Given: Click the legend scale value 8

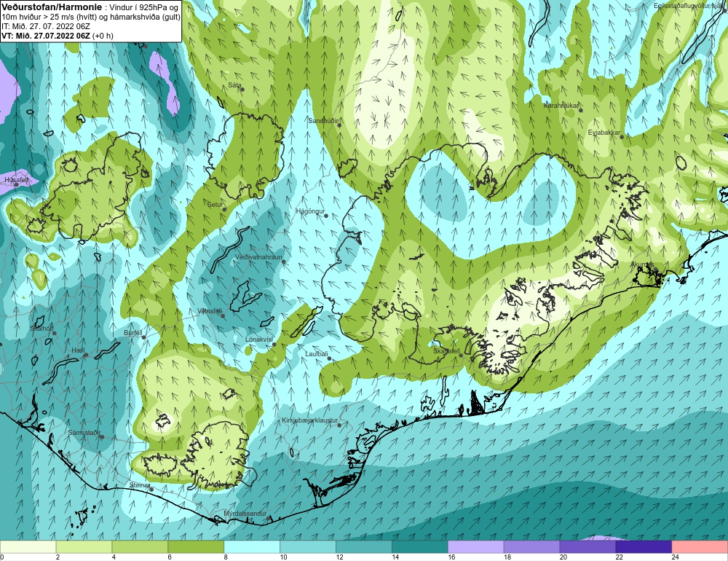Looking at the screenshot, I should [226, 557].
